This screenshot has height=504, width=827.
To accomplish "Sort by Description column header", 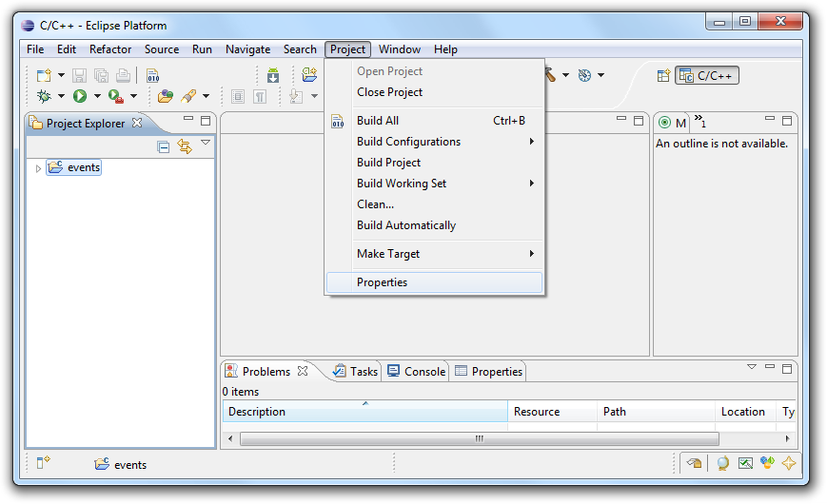I will coord(365,412).
